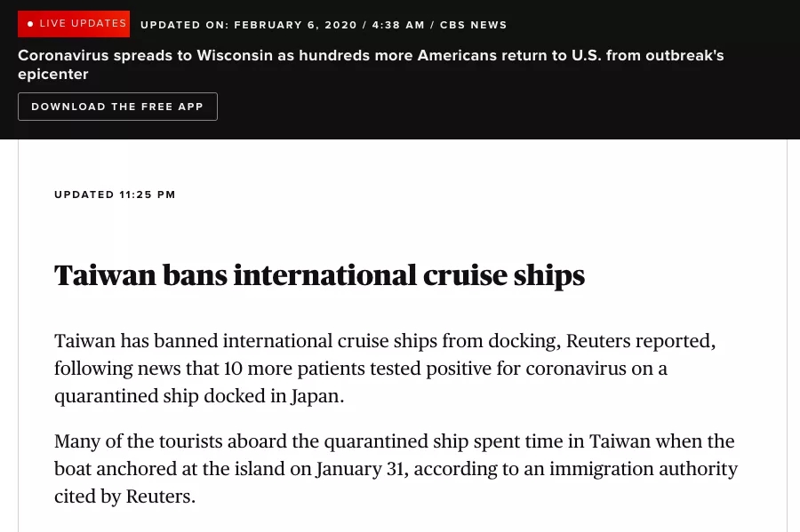
Task: Click 'Taiwan has banned' at first paragraph start
Action: click(x=136, y=341)
